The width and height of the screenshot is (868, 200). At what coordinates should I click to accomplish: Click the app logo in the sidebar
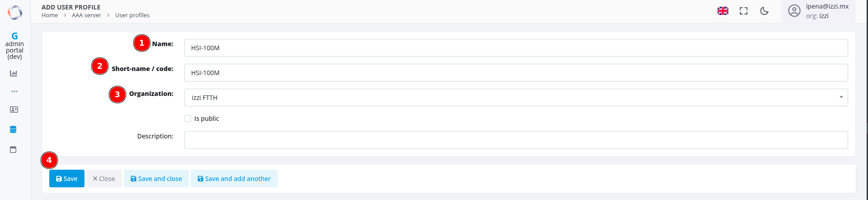(14, 12)
